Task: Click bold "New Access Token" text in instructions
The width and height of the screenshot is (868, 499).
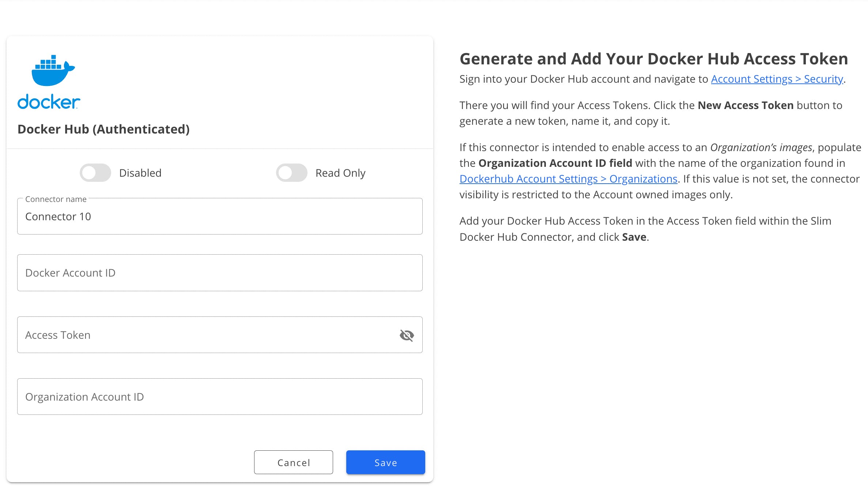Action: coord(745,105)
